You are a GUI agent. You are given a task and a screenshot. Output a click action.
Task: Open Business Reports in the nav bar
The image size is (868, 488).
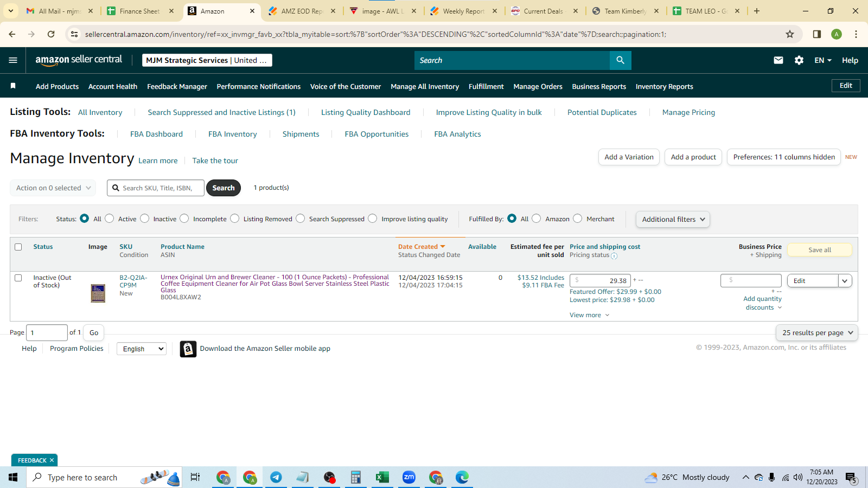tap(599, 86)
